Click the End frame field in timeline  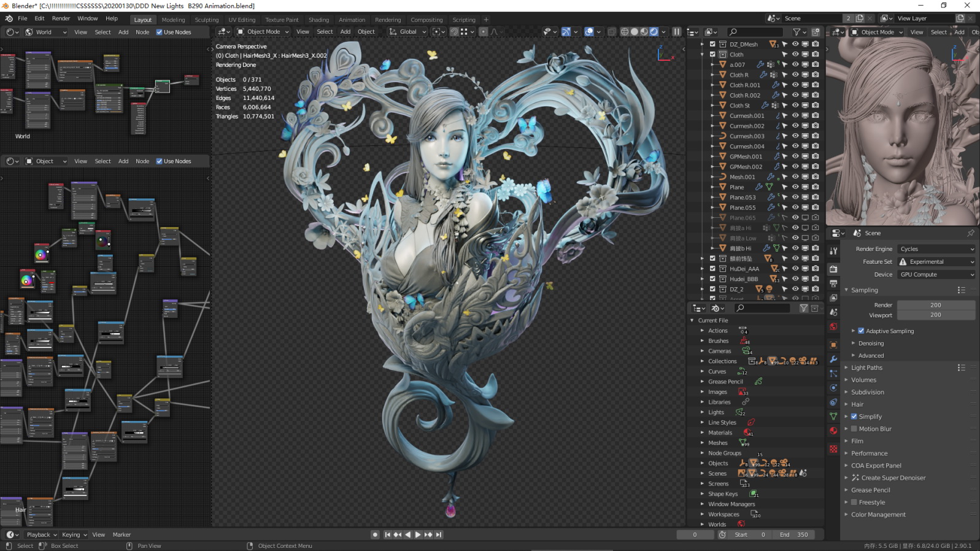pyautogui.click(x=793, y=535)
